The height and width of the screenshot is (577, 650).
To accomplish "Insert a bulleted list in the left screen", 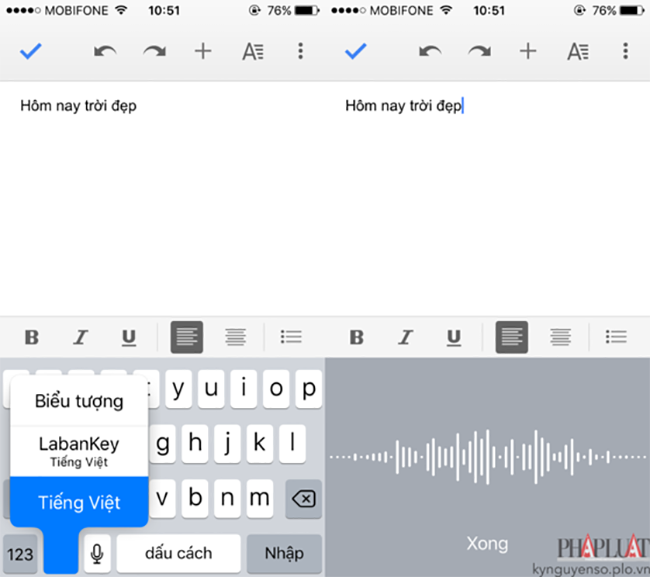I will [291, 337].
